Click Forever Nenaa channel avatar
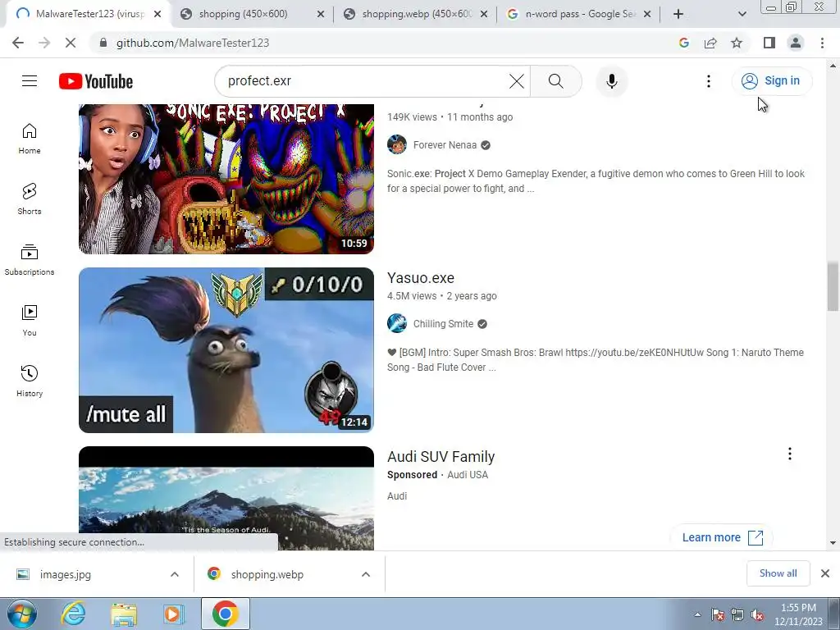 (x=397, y=144)
